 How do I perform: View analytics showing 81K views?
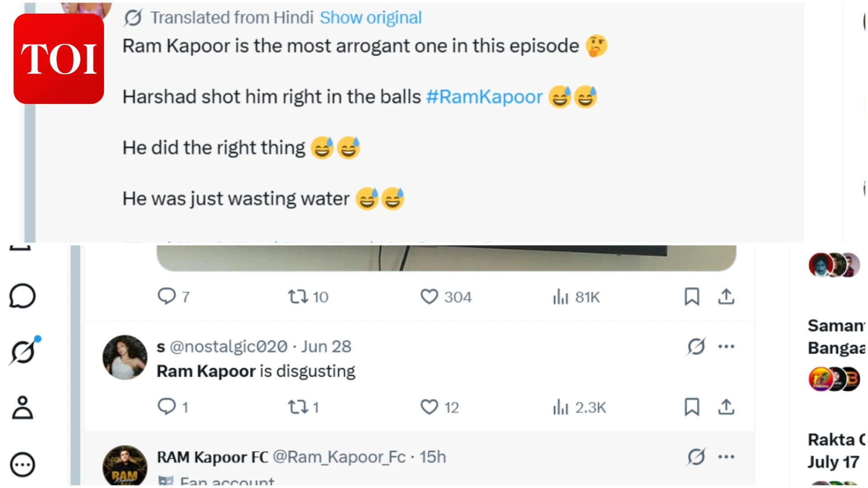576,297
